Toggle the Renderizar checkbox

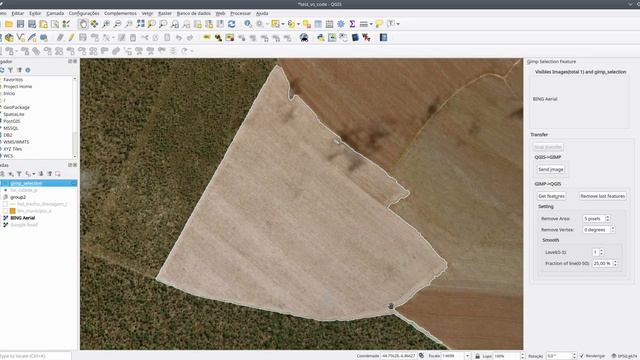tap(582, 356)
